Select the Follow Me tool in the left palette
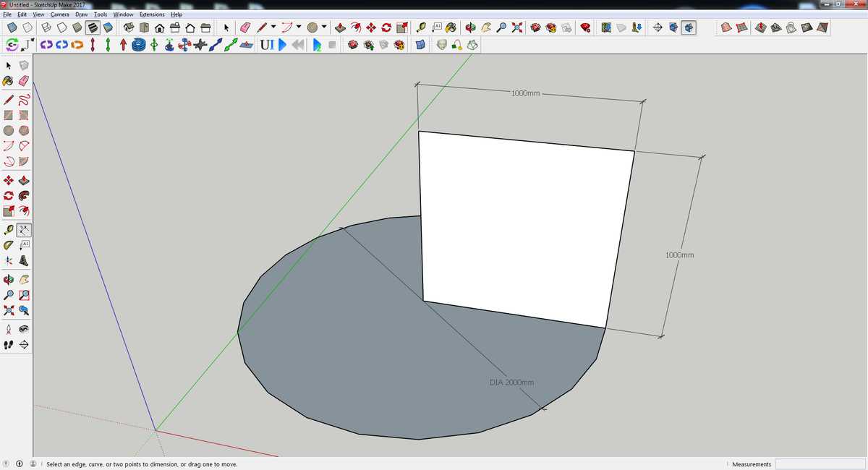Viewport: 868px width, 470px height. 24,195
